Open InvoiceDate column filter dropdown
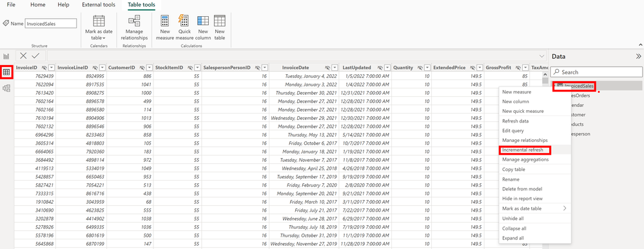Screen dimensions: 644x249 (335, 68)
